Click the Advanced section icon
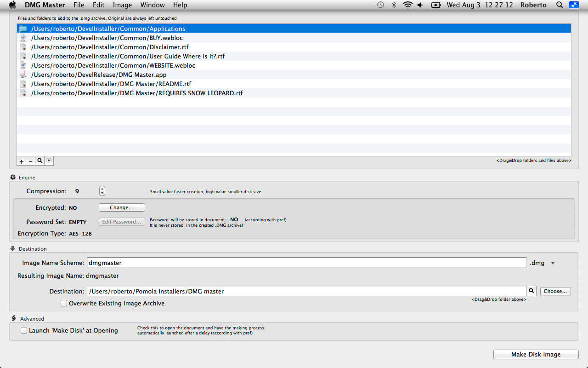 tap(13, 318)
